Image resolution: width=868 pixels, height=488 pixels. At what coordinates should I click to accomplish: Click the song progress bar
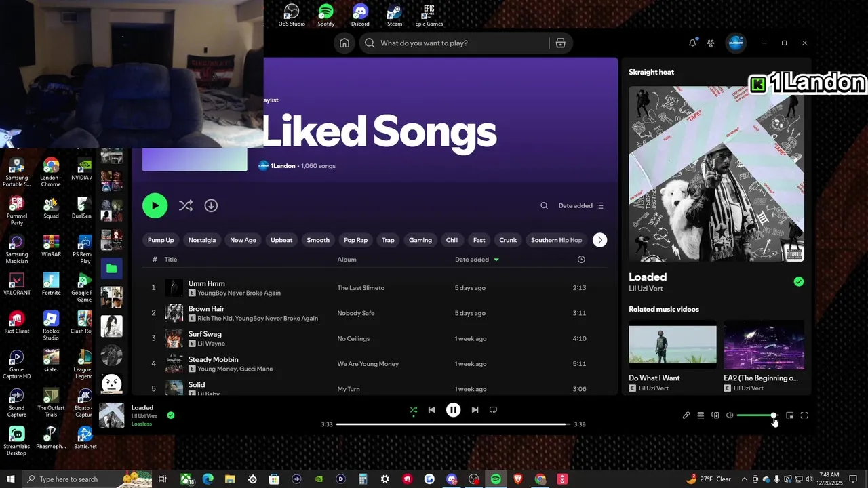point(453,424)
